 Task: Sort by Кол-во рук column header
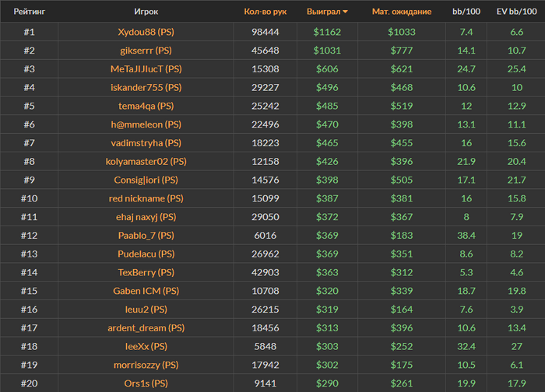click(265, 12)
